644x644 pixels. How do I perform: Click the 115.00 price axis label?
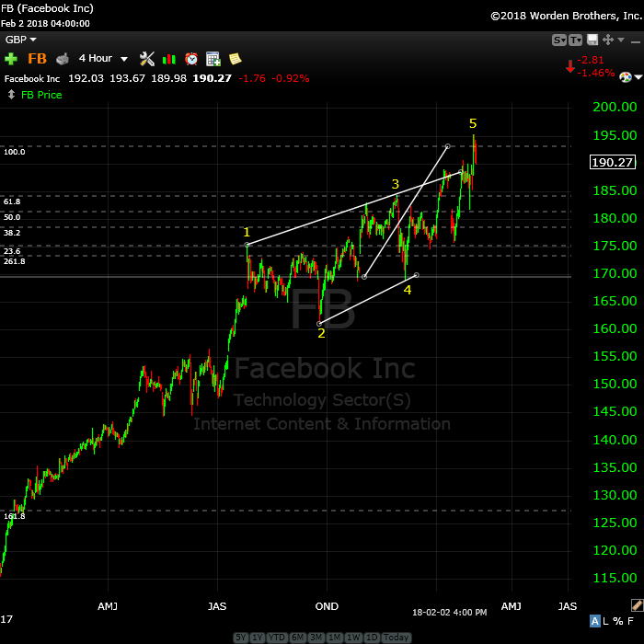(615, 578)
